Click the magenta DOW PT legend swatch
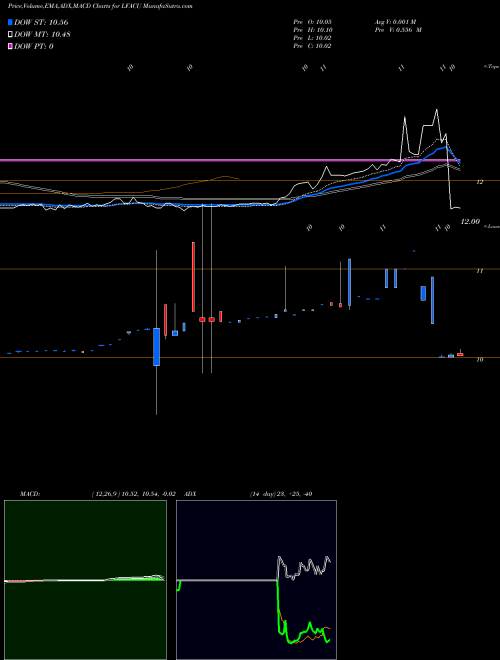 [10, 46]
